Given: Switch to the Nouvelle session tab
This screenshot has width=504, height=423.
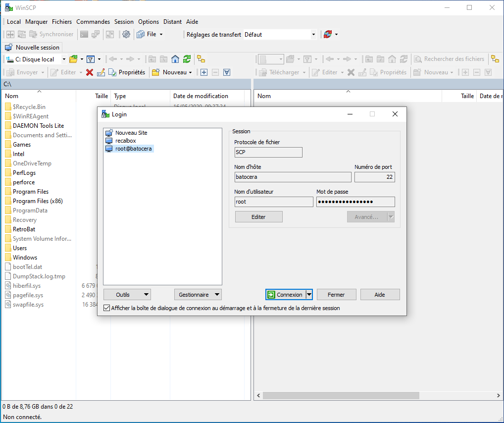Looking at the screenshot, I should pos(33,48).
